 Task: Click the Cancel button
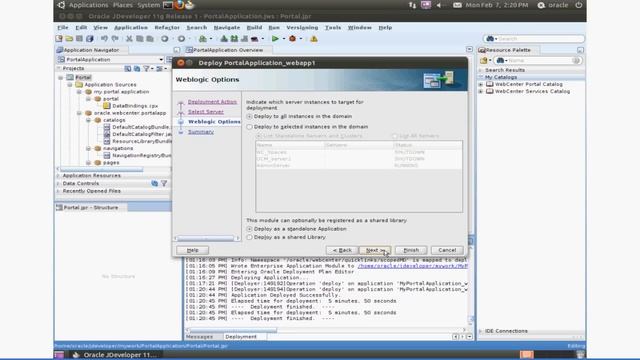point(447,250)
